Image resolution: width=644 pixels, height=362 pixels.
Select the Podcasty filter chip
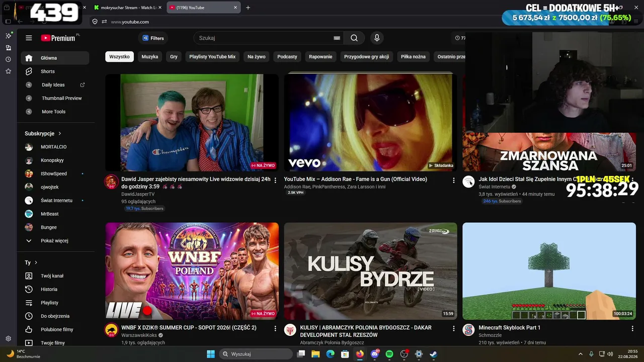[287, 57]
